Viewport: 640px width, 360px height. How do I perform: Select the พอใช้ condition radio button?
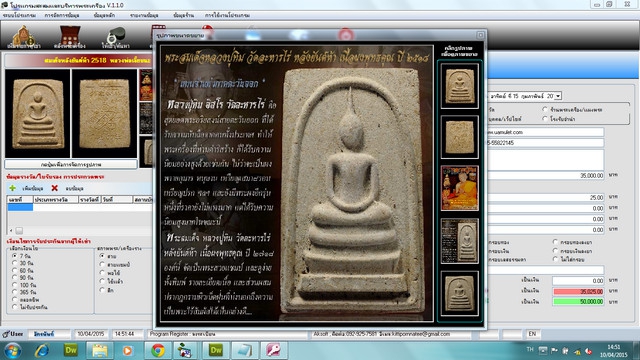[x=102, y=273]
